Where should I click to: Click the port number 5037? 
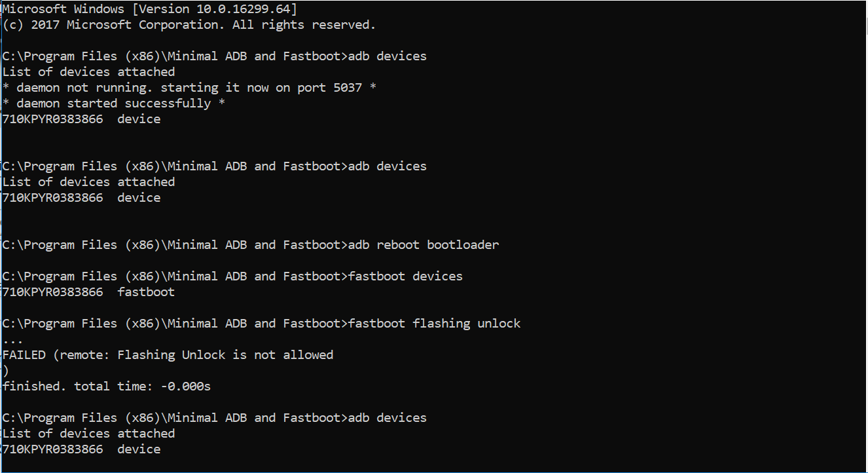(348, 88)
